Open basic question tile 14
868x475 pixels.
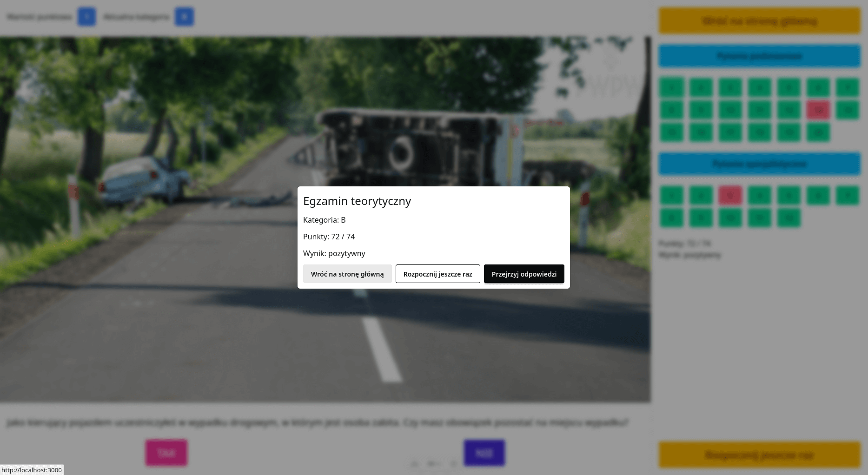click(847, 110)
